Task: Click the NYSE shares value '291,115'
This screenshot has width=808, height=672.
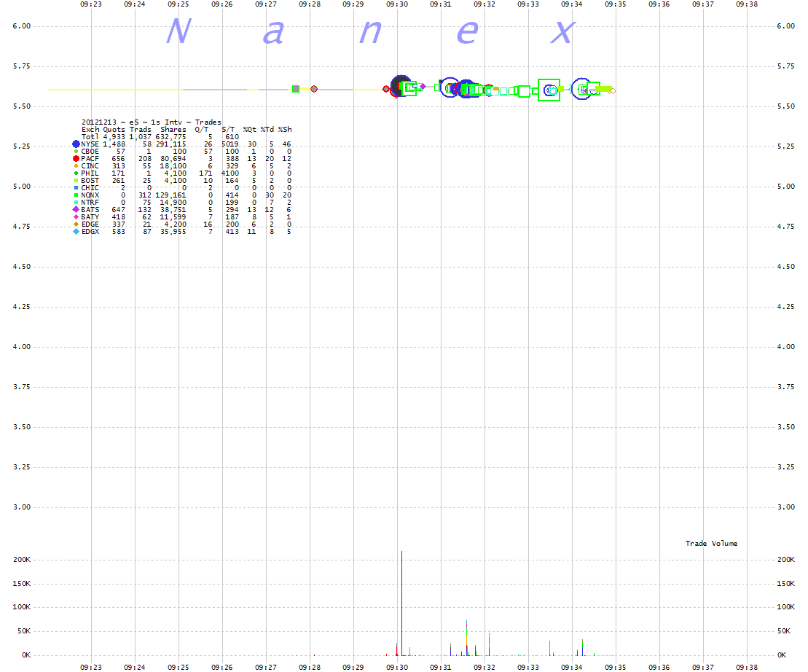Action: point(171,144)
